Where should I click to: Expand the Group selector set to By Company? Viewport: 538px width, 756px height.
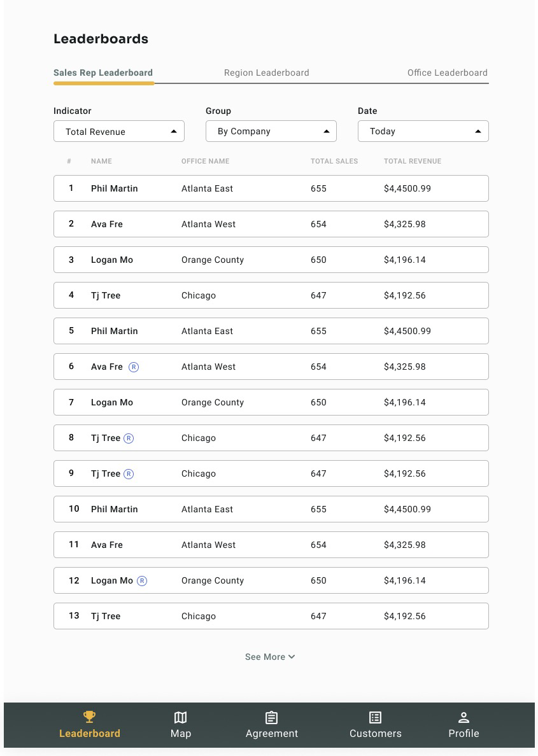tap(271, 131)
